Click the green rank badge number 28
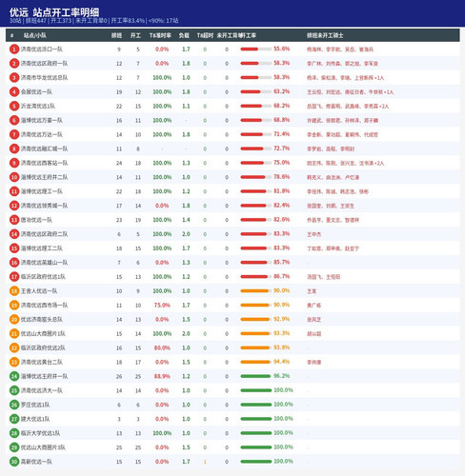This screenshot has width=465, height=476. [x=14, y=433]
